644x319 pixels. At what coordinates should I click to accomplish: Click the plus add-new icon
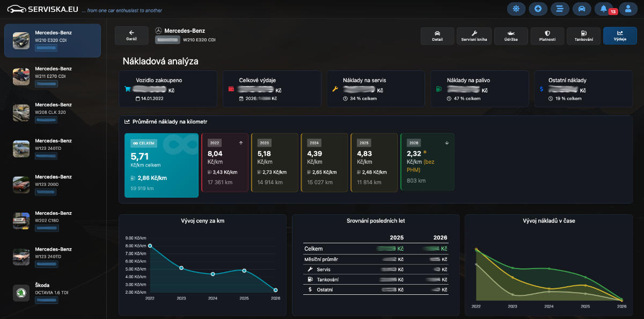(x=538, y=9)
